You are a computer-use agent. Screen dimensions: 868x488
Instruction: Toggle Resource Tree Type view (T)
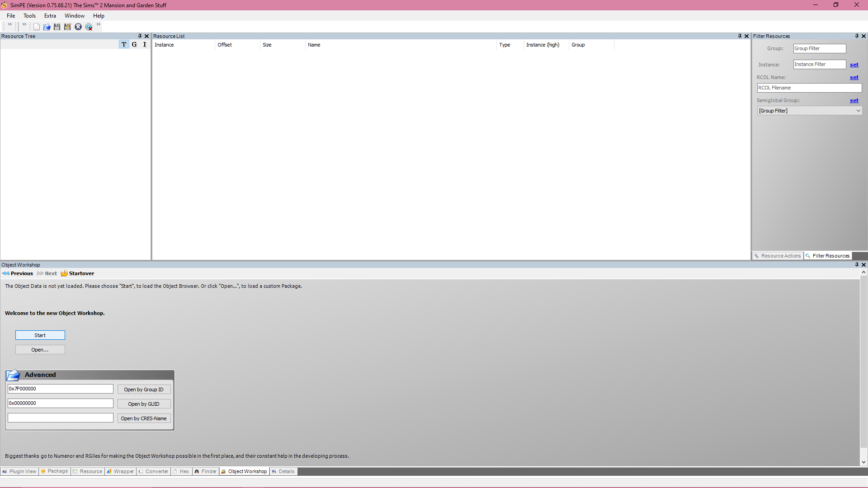[x=124, y=44]
